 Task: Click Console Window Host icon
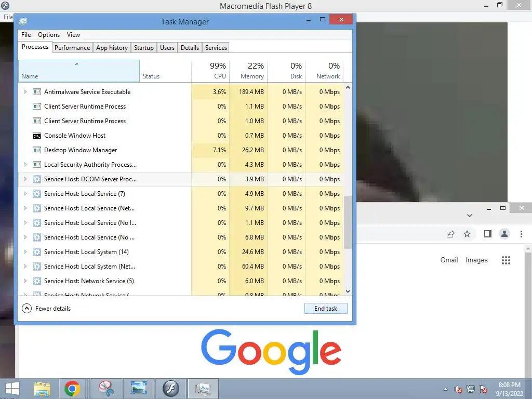pos(37,136)
